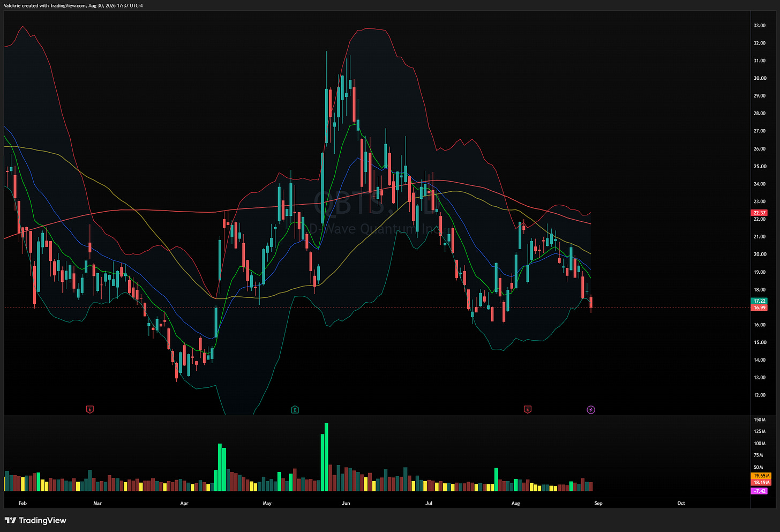
Task: Click the 27.00 price scale value
Action: pyautogui.click(x=760, y=131)
